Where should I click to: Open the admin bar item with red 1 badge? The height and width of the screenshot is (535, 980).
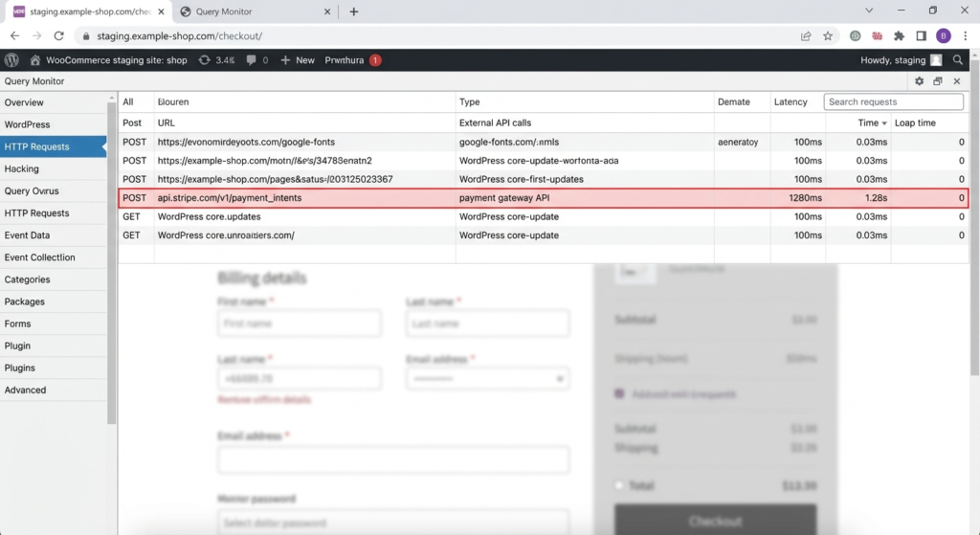[x=352, y=60]
